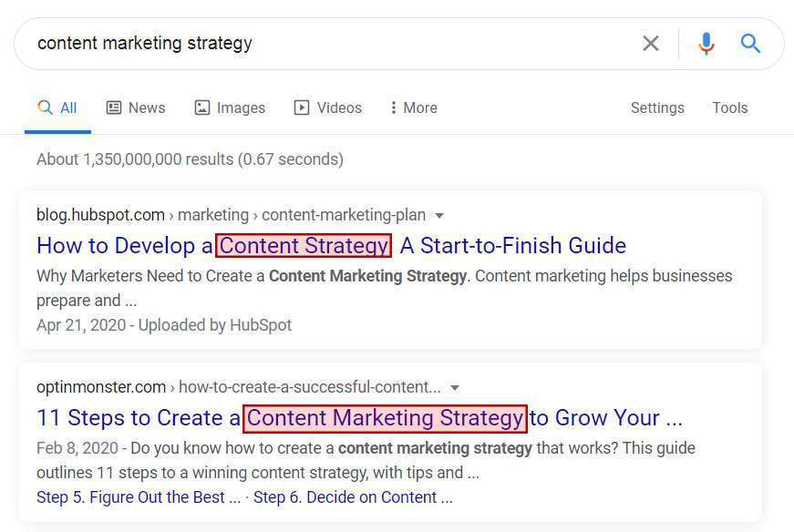Expand the hubspot result dropdown arrow
The width and height of the screenshot is (794, 532).
pos(439,216)
